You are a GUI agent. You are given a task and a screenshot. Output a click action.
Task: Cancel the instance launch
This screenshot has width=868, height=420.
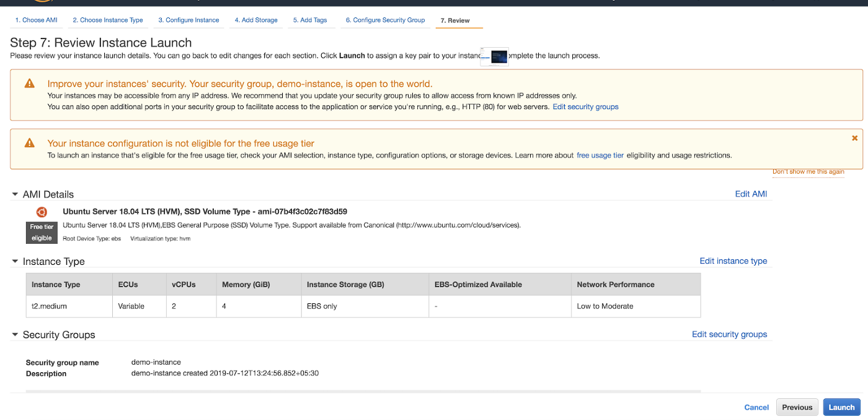pos(756,408)
